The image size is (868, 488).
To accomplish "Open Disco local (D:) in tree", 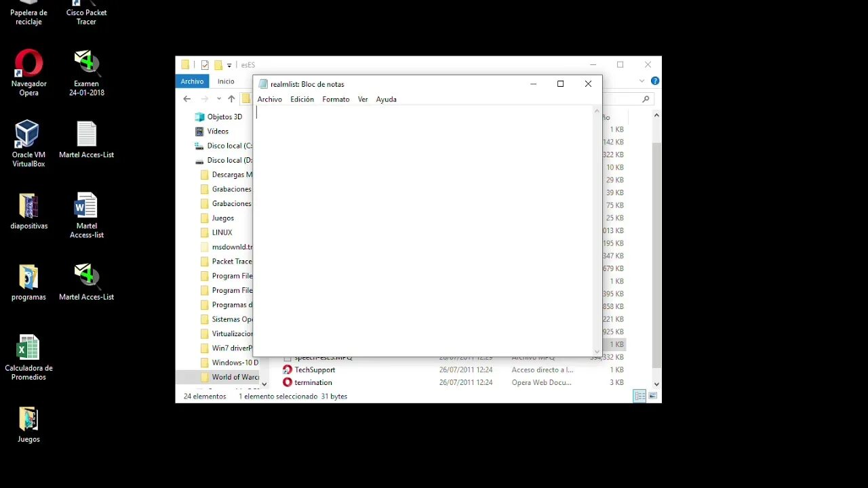I will click(222, 160).
